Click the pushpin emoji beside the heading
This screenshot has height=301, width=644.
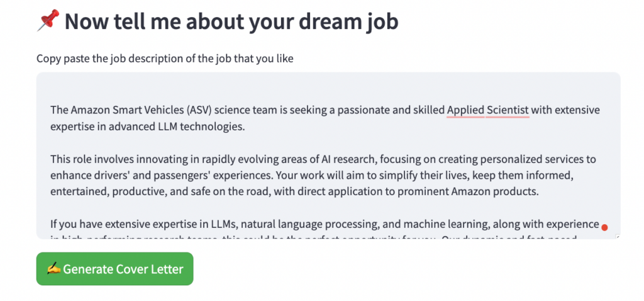click(x=48, y=22)
